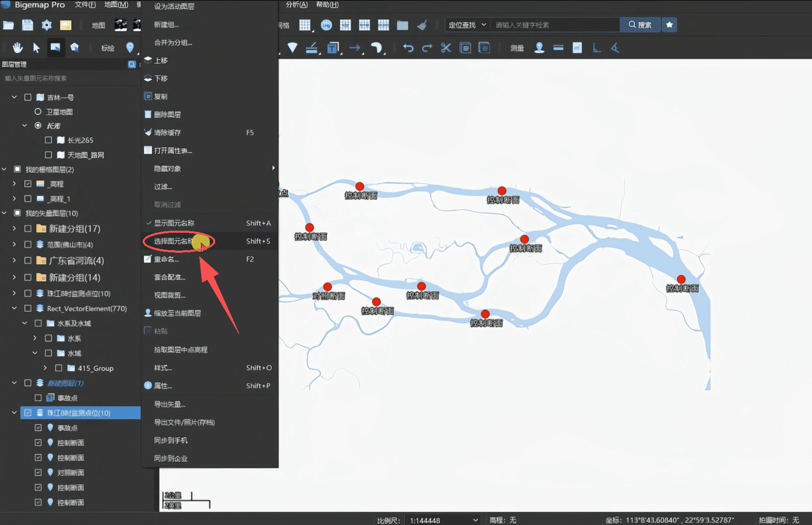Expand the 水系 subfolder
The width and height of the screenshot is (812, 525).
(x=35, y=338)
